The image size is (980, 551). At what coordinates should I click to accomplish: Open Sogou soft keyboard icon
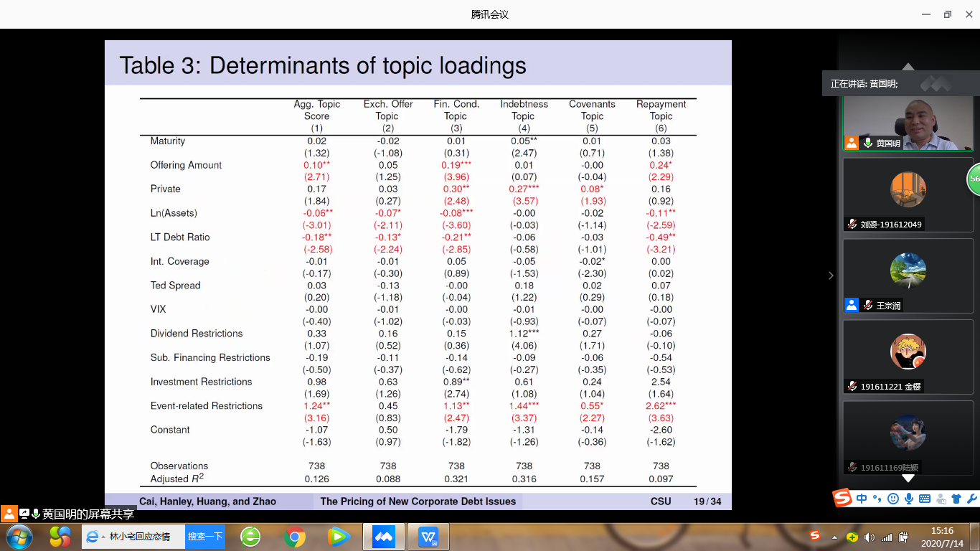(925, 499)
